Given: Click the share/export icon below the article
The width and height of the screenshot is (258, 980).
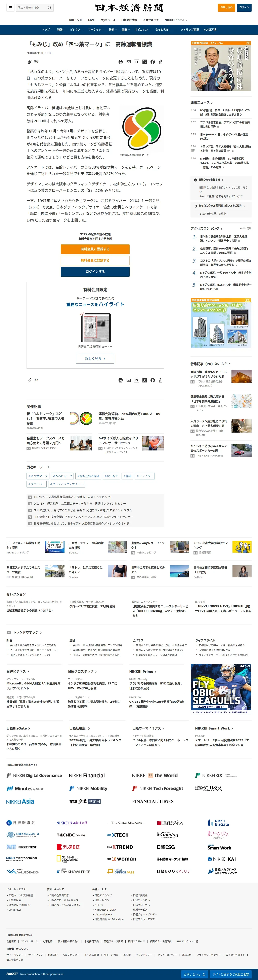Looking at the screenshot, I should (x=161, y=380).
